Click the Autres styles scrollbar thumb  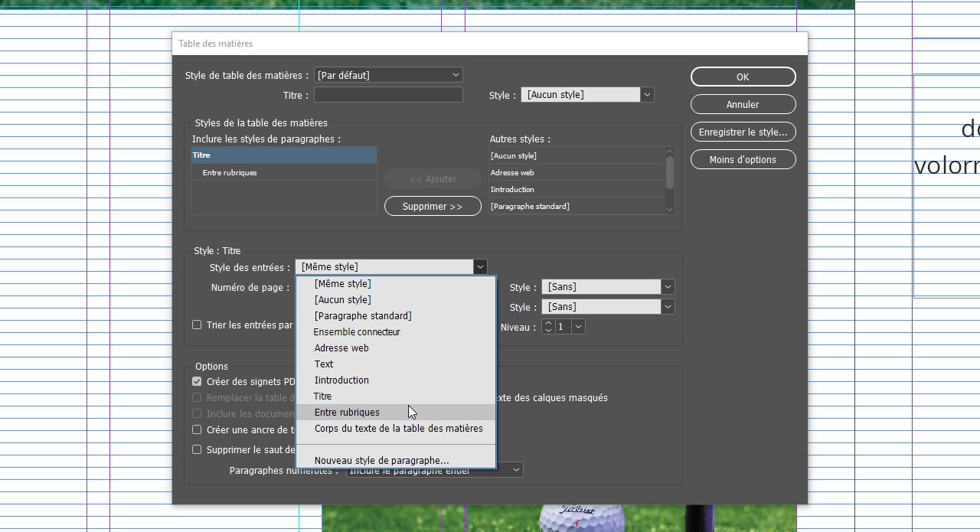[670, 172]
